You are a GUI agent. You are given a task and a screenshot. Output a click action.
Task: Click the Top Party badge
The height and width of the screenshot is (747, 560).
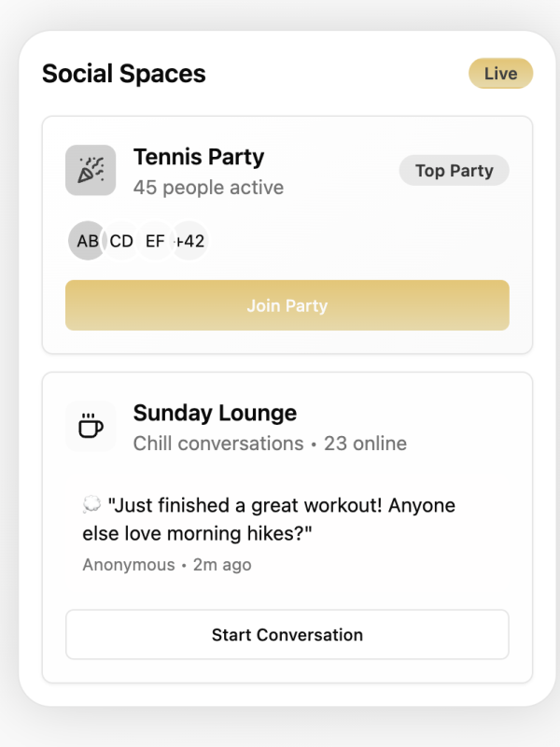pos(454,171)
